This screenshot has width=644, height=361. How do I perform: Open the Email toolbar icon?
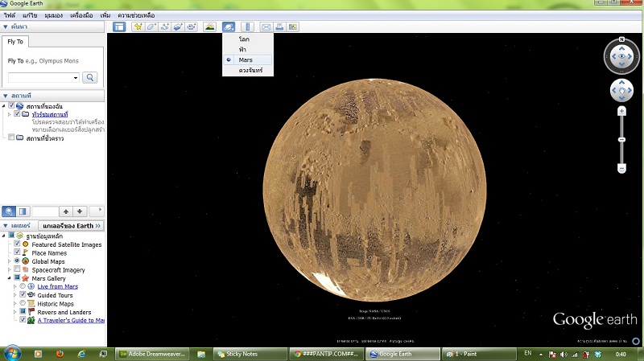(x=266, y=27)
